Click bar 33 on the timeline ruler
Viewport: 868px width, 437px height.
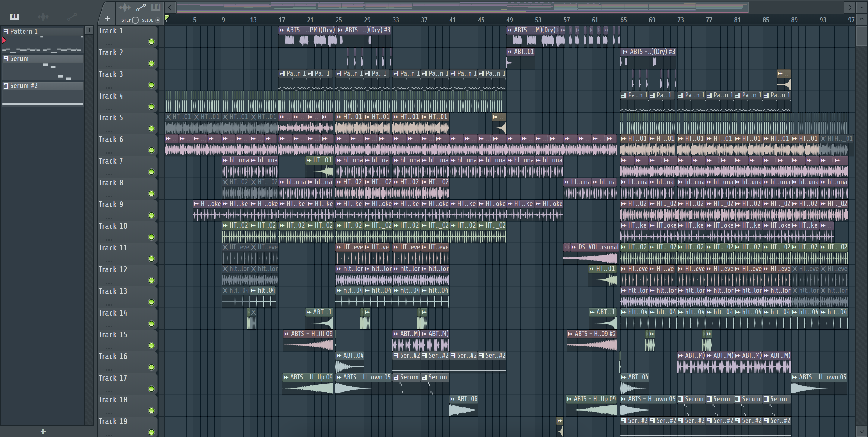point(396,20)
